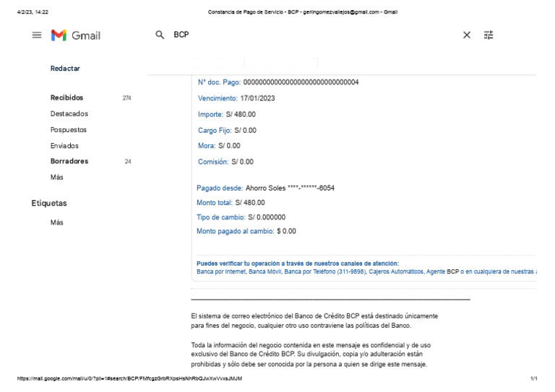Screen dimensions: 555x392
Task: Click the 'Toda la información del negocio' paragraph
Action: (x=311, y=354)
